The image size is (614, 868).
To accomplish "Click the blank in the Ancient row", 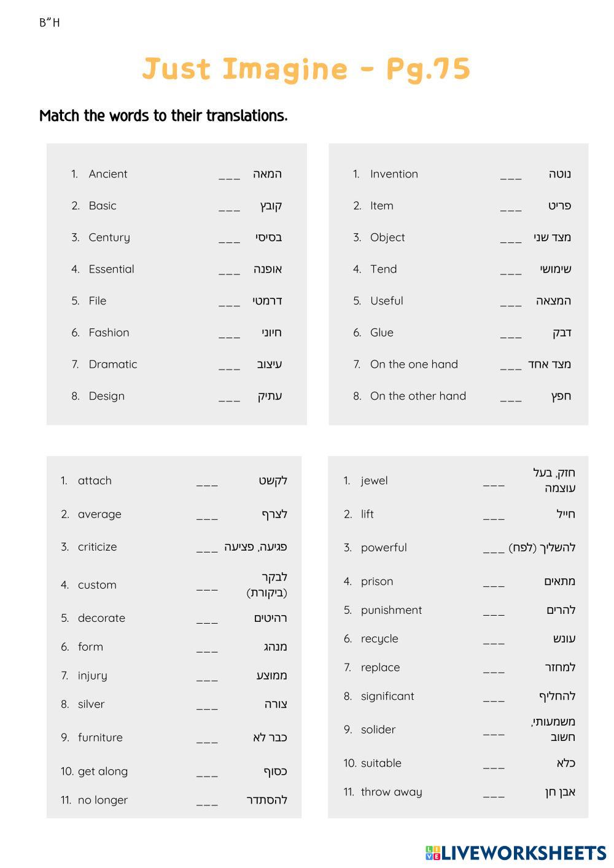I will coord(229,175).
